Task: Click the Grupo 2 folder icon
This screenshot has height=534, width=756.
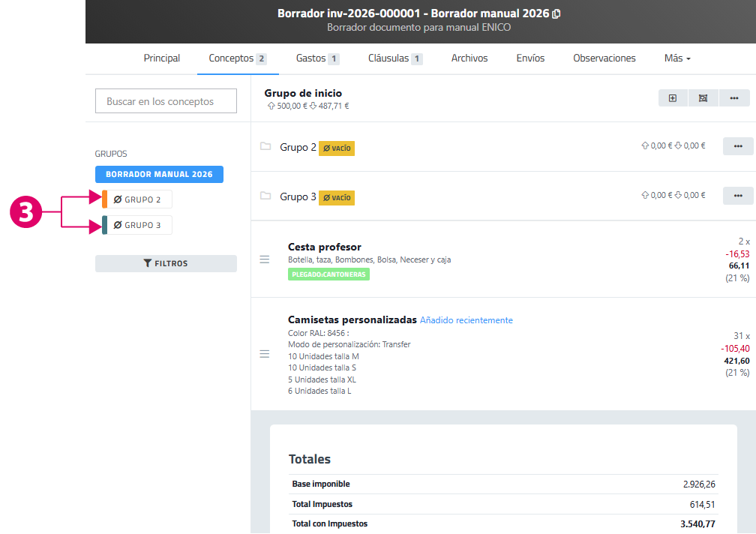Action: (265, 147)
